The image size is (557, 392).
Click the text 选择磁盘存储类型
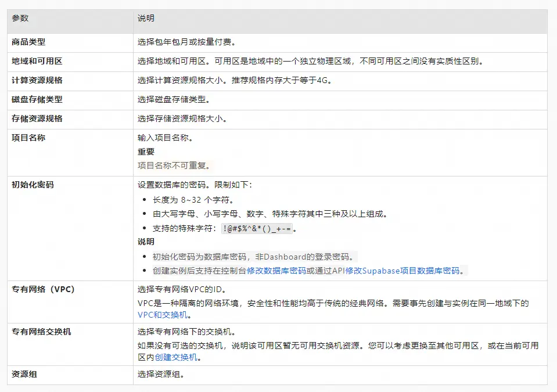[174, 100]
